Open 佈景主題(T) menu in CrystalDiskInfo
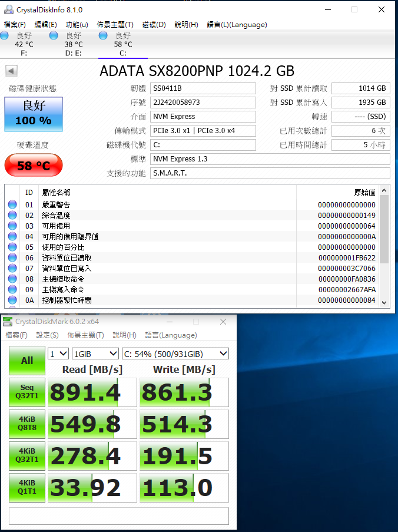 click(x=115, y=25)
